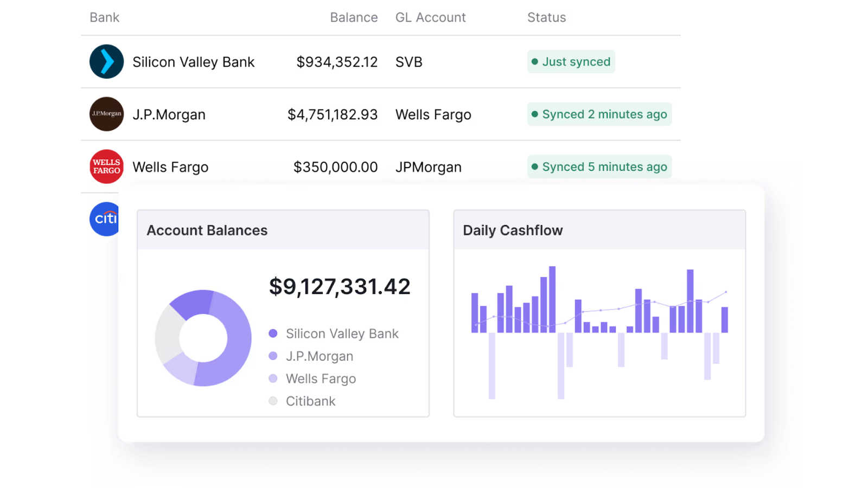This screenshot has height=488, width=868.
Task: Select balance $934,352.12
Action: [337, 62]
